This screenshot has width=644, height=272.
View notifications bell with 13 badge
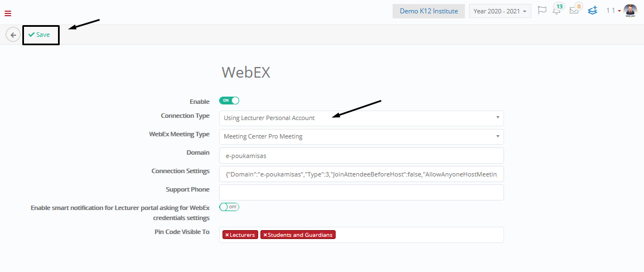click(557, 10)
